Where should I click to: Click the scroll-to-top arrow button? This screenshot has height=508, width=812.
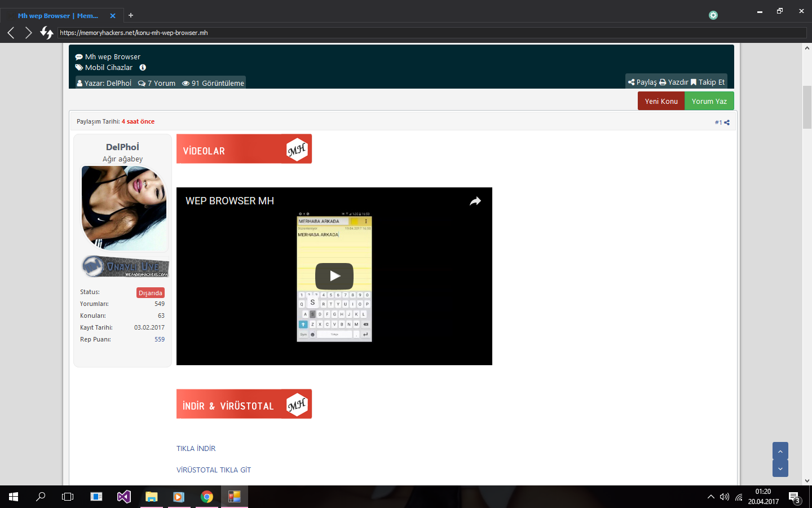pyautogui.click(x=780, y=451)
